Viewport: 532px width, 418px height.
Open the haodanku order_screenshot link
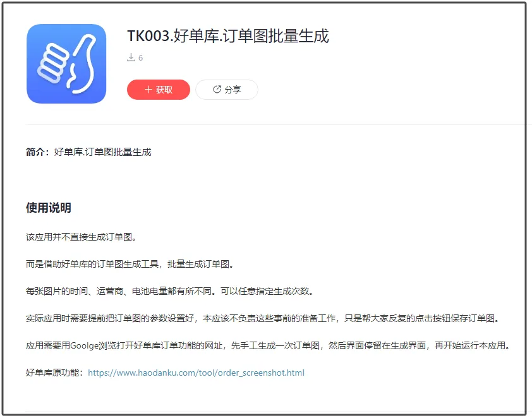click(x=196, y=373)
